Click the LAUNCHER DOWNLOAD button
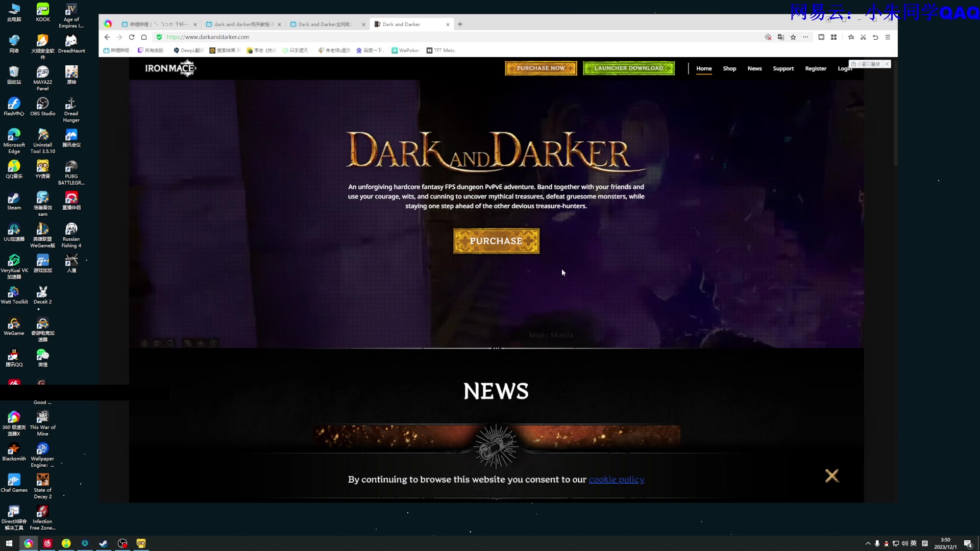 tap(628, 68)
